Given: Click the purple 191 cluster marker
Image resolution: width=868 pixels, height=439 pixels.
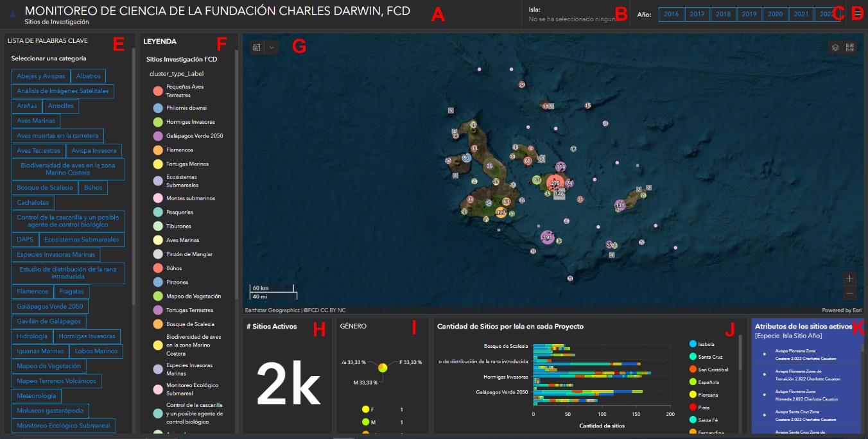Looking at the screenshot, I should click(547, 237).
